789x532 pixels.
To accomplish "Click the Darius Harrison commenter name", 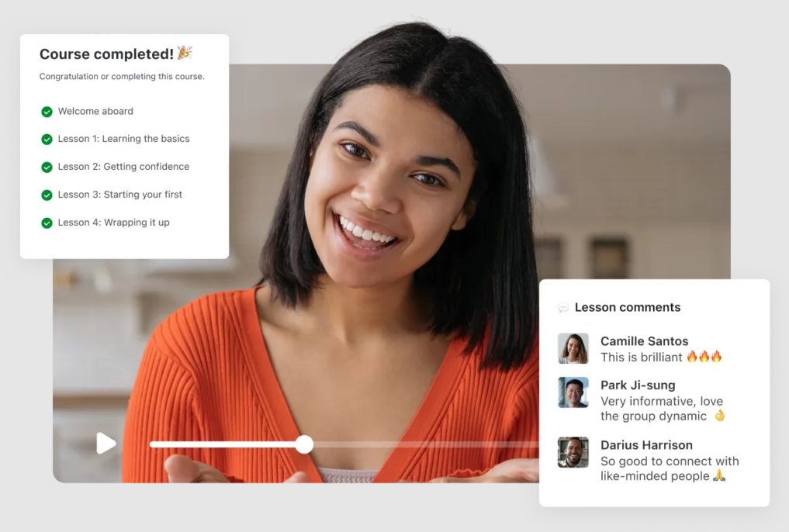I will pos(646,445).
